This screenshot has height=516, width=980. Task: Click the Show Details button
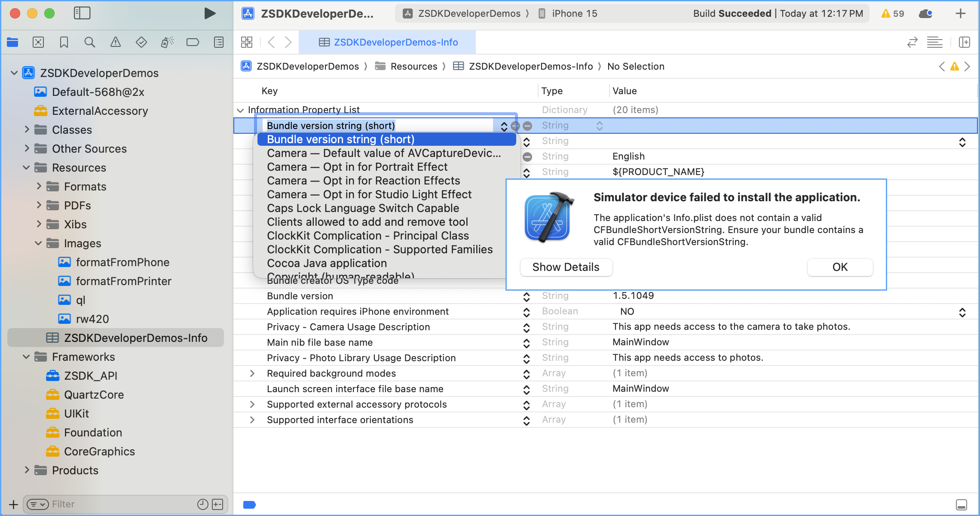[566, 267]
